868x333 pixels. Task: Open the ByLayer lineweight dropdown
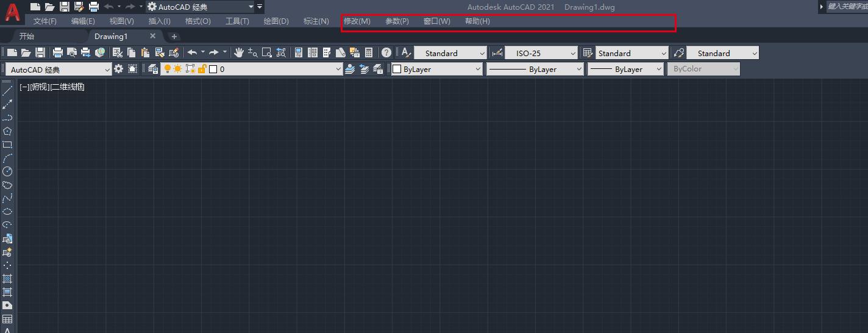(x=626, y=69)
